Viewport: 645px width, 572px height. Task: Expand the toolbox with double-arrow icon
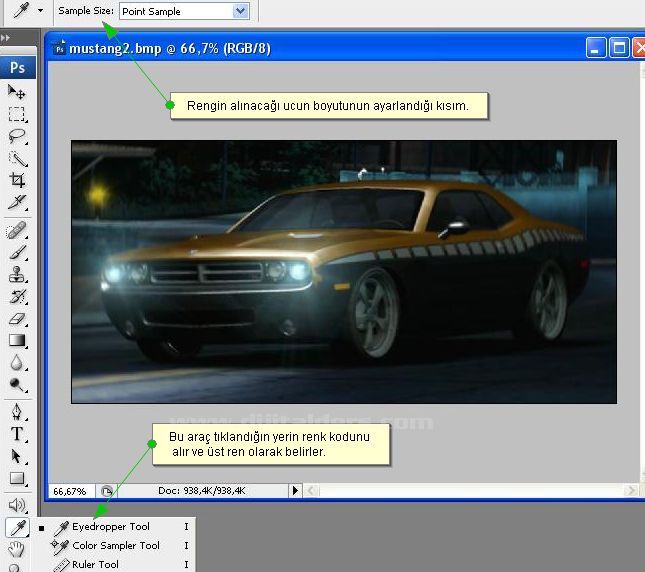[5, 38]
